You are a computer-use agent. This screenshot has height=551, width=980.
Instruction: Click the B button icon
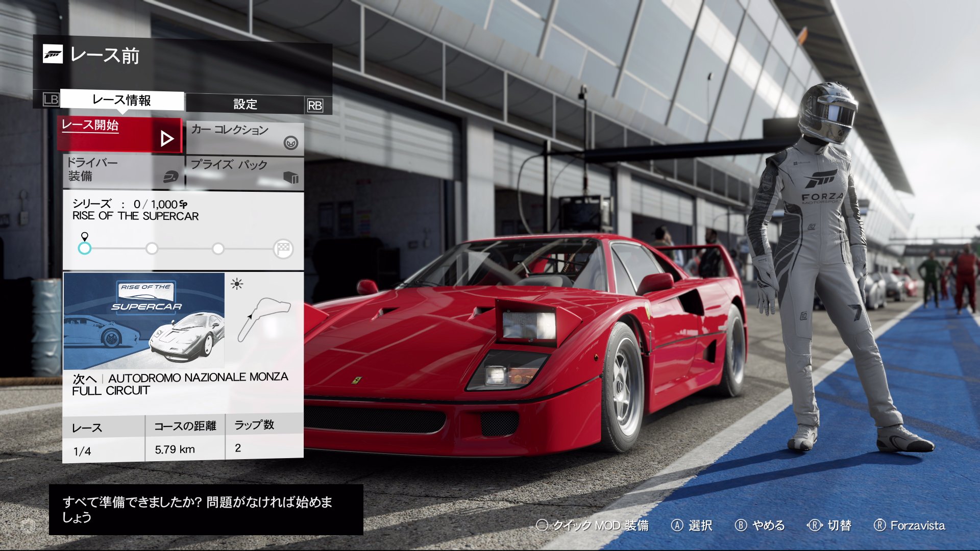coord(741,525)
